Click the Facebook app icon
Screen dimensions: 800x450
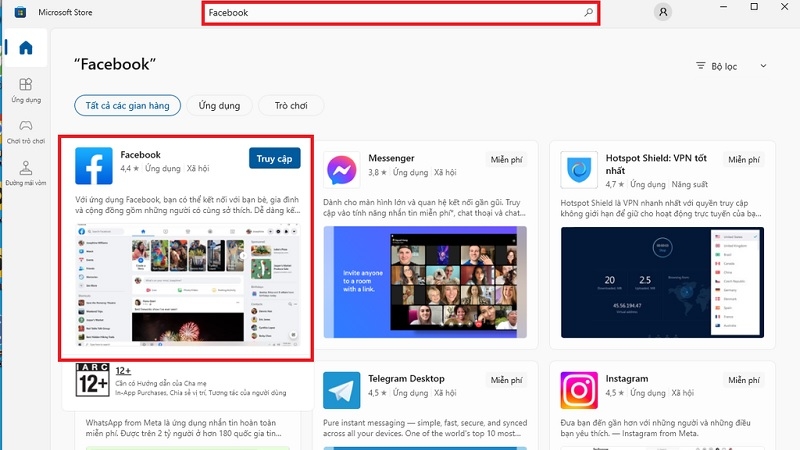click(94, 166)
